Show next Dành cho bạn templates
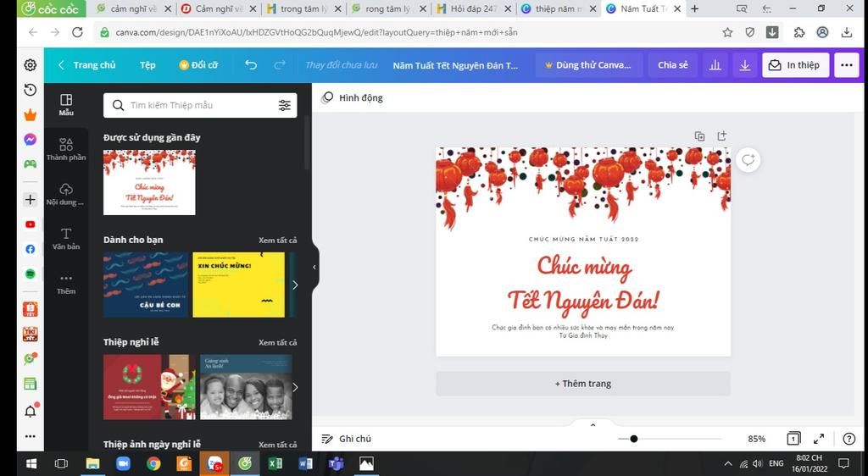 [295, 285]
